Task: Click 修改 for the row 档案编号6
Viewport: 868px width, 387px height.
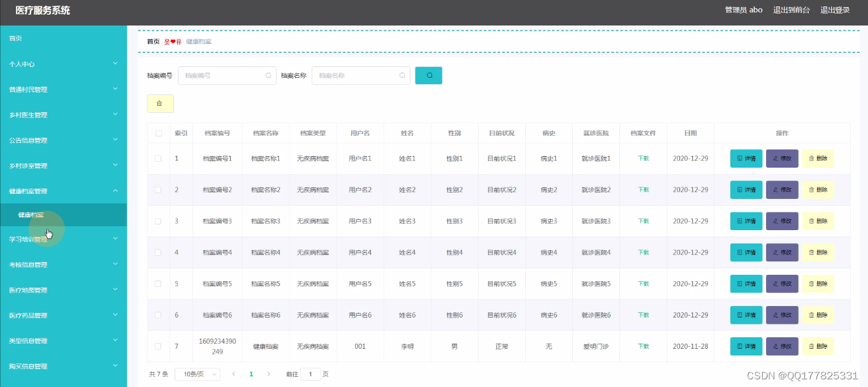Action: 782,314
